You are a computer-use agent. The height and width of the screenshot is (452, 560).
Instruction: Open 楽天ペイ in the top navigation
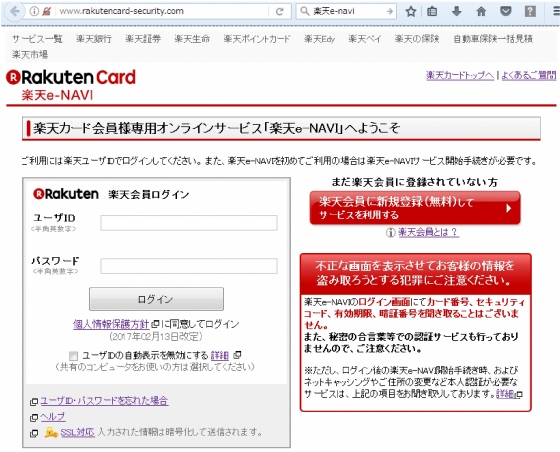(365, 39)
